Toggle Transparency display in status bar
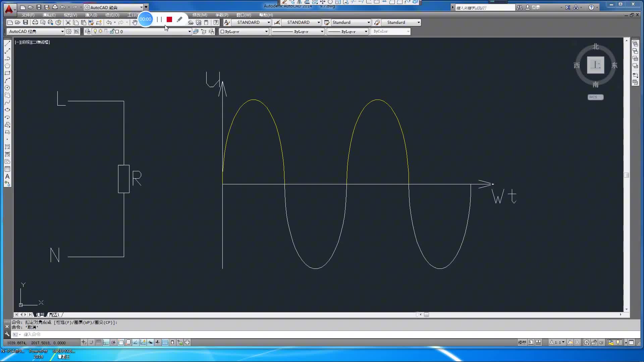 [165, 343]
